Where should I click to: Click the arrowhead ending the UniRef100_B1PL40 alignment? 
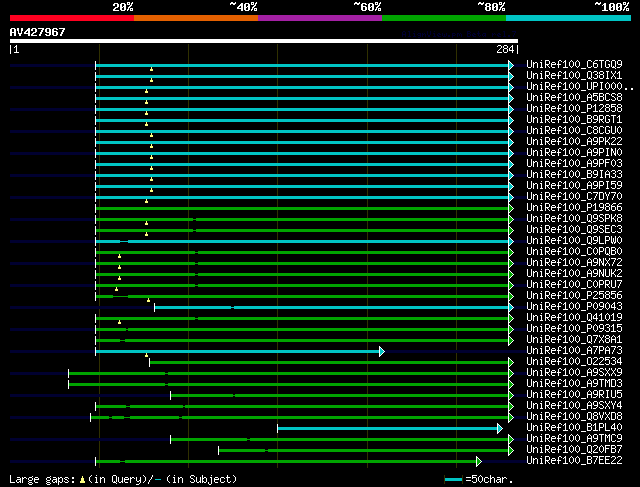(499, 428)
